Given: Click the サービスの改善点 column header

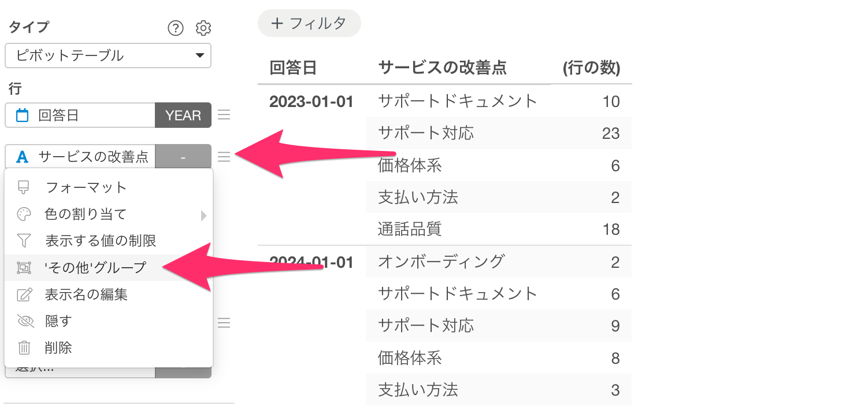Looking at the screenshot, I should [442, 68].
